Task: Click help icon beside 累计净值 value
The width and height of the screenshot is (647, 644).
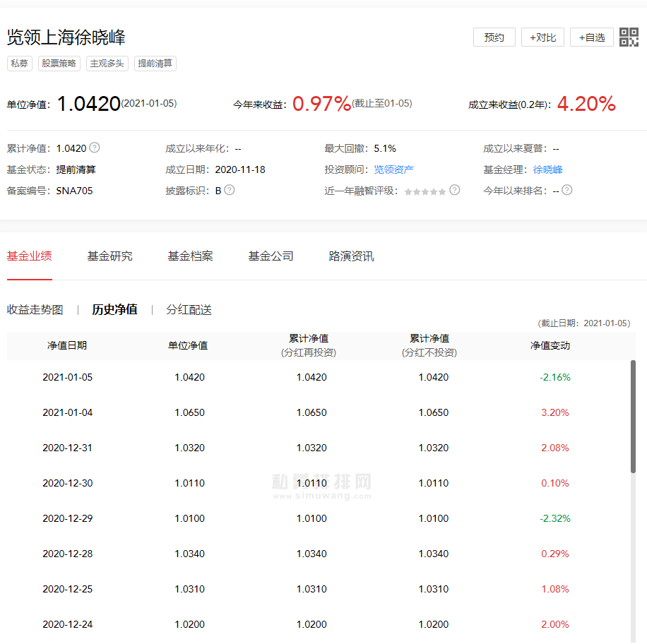Action: 95,148
